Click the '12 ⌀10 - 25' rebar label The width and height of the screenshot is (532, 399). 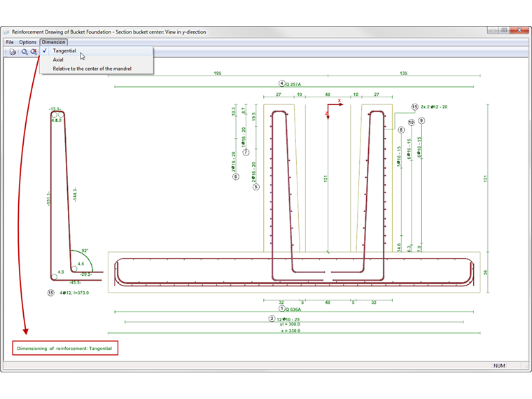(x=288, y=319)
